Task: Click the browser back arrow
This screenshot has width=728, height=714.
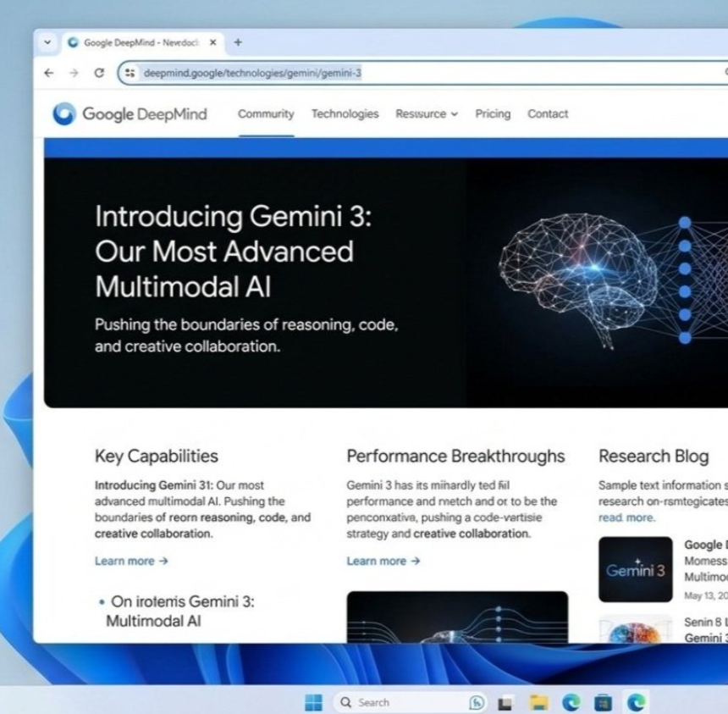Action: point(48,73)
